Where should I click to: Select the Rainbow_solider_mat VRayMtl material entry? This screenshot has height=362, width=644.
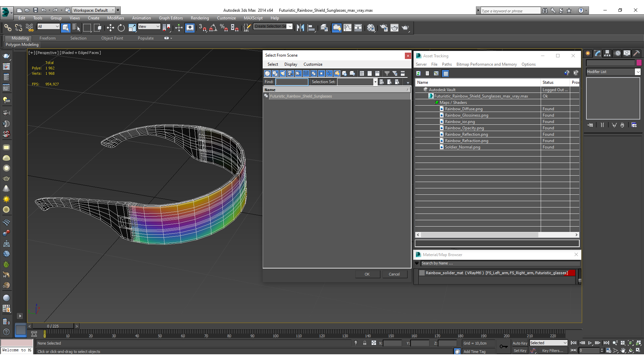(496, 273)
